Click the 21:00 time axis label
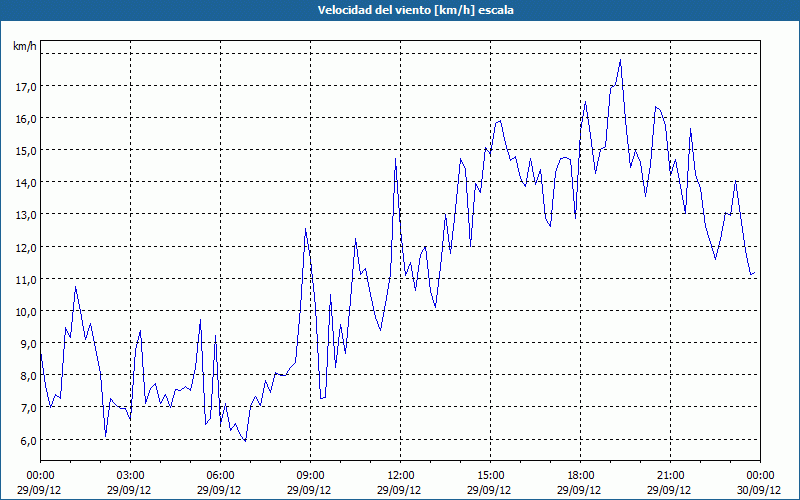 pos(670,476)
